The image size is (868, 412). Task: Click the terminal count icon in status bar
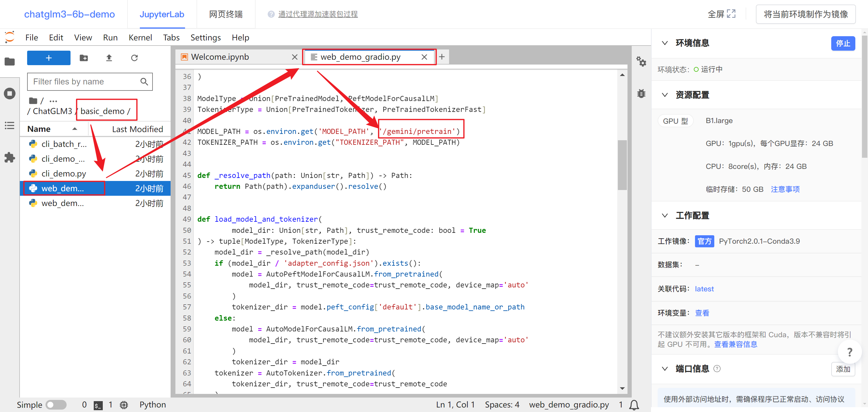pos(98,405)
